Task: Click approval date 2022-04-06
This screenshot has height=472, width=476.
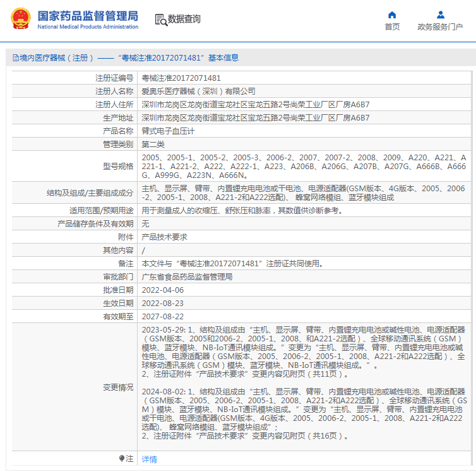Action: (x=163, y=290)
